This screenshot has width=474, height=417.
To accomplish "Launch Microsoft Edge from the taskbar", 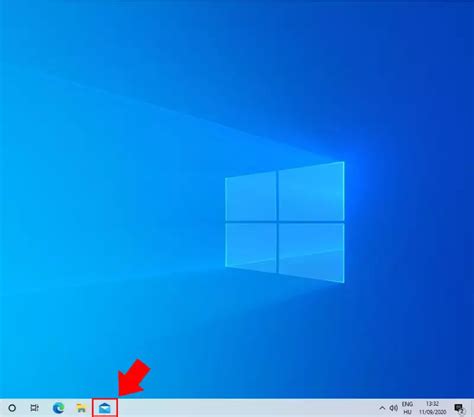I will (59, 408).
